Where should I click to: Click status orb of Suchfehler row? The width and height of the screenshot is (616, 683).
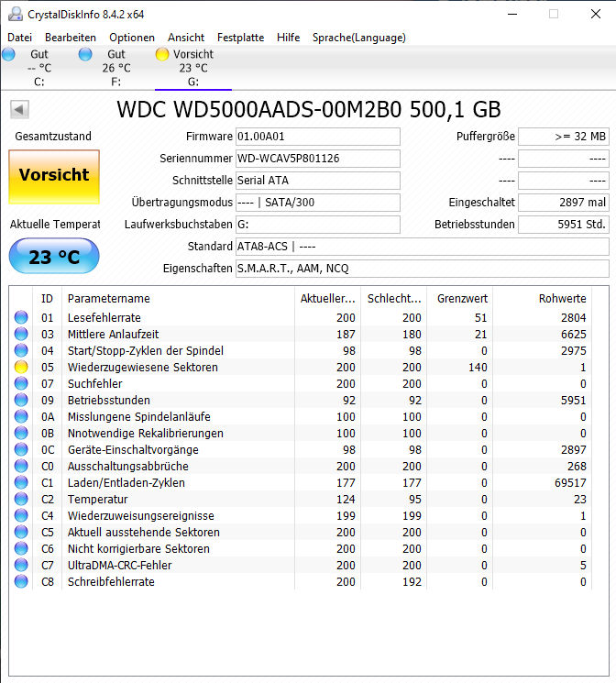(x=21, y=384)
